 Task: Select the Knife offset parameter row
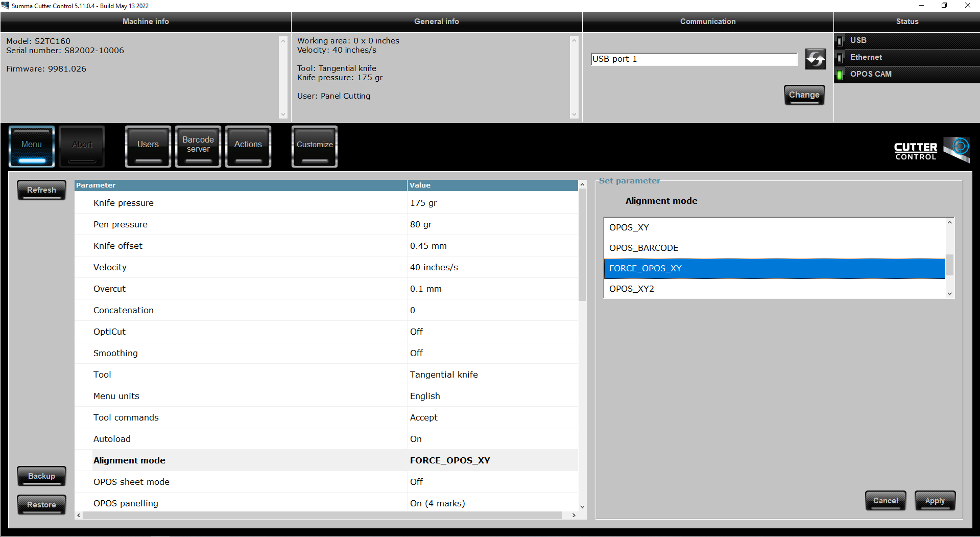[326, 246]
